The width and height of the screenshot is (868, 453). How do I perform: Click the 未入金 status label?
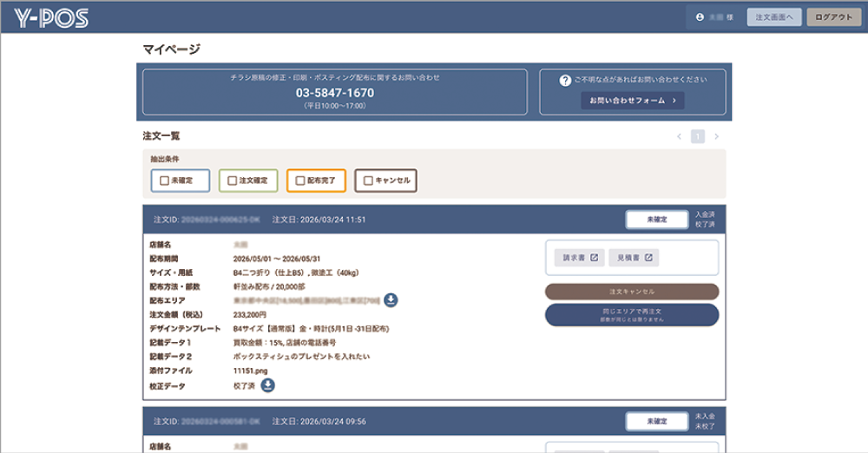click(x=705, y=417)
